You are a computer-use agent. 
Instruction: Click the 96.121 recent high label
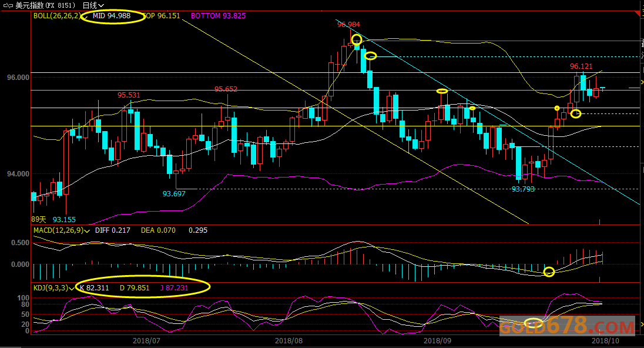tap(581, 66)
